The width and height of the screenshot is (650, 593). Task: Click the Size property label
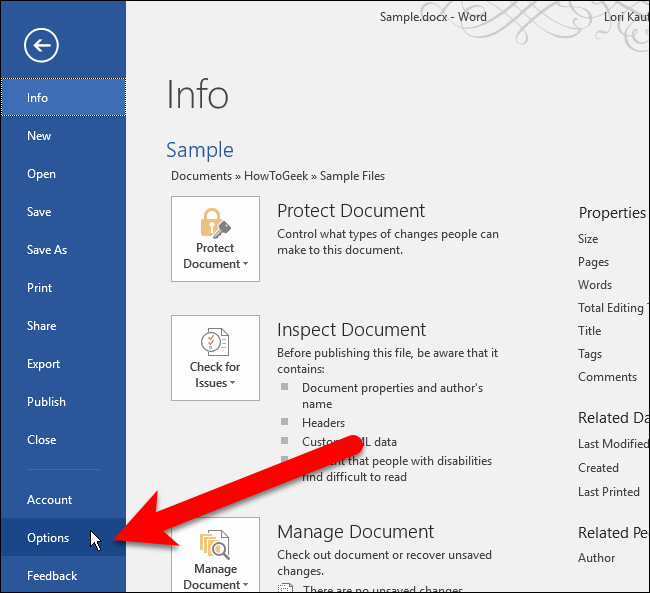pyautogui.click(x=588, y=239)
